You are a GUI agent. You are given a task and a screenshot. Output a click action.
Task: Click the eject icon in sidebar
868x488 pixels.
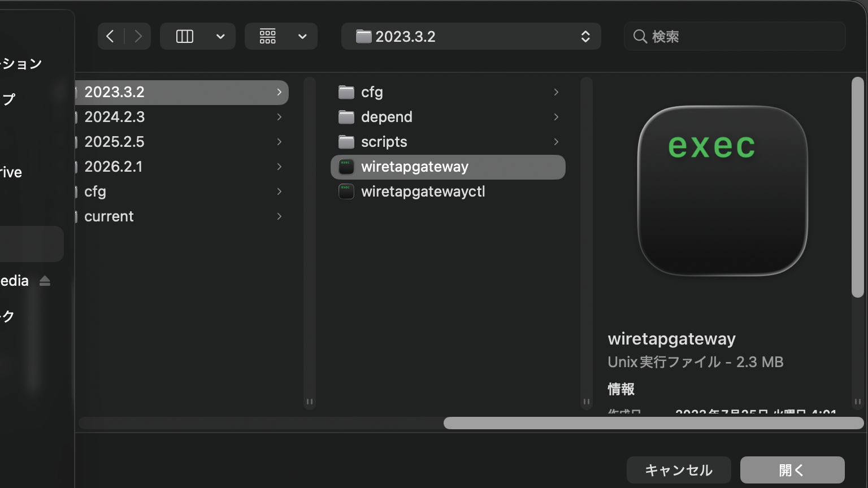45,281
